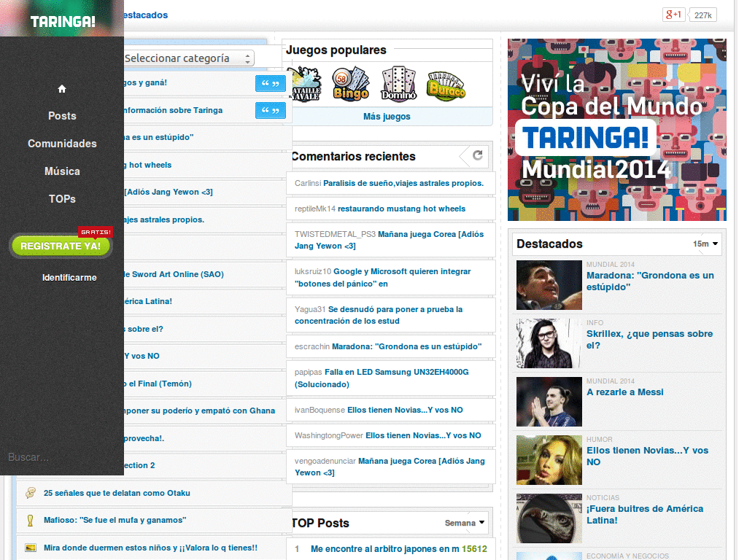
Task: Open 'Sword Art Online (SAO)' post
Action: (x=174, y=274)
